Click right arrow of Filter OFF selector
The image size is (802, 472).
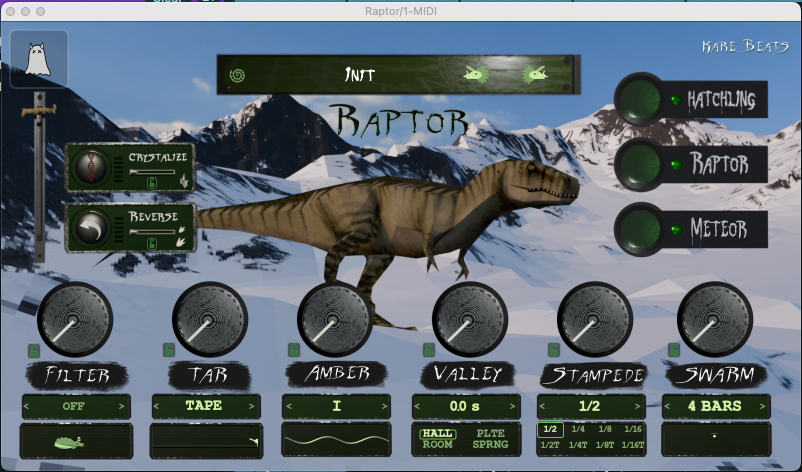122,407
